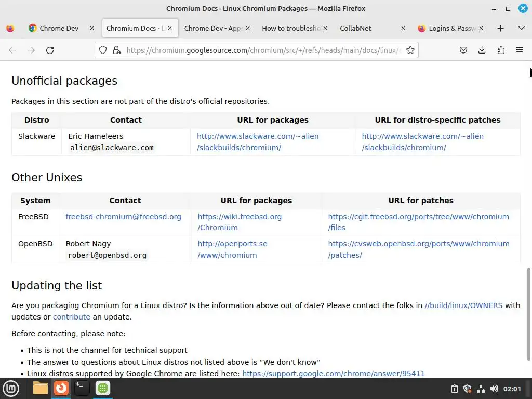
Task: Click alien@slackware.com email text
Action: pos(112,148)
